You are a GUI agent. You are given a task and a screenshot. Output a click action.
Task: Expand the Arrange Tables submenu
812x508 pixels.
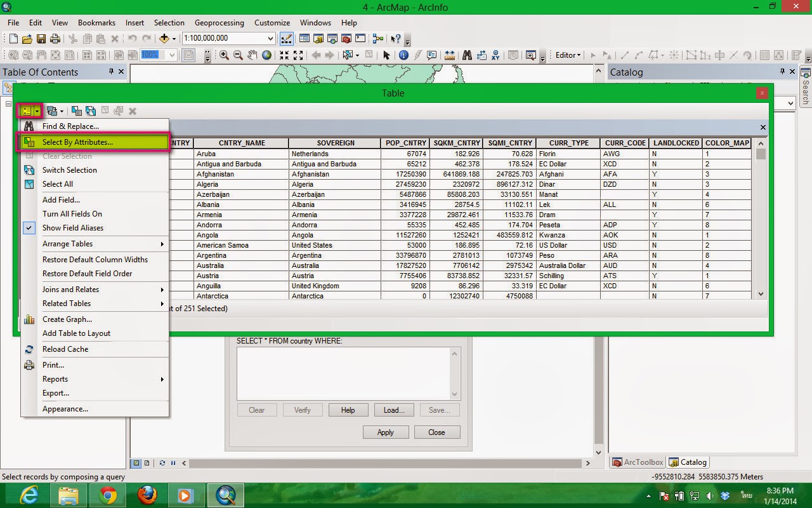95,244
